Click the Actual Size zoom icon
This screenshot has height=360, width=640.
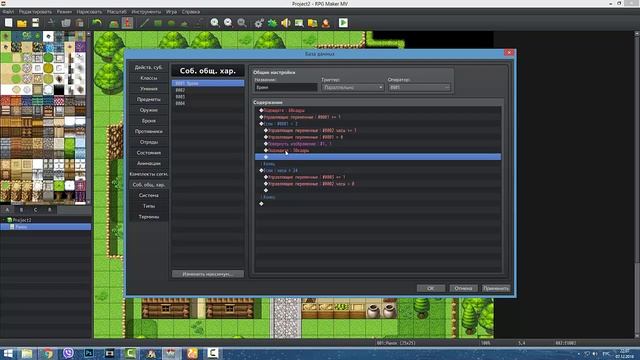point(242,23)
